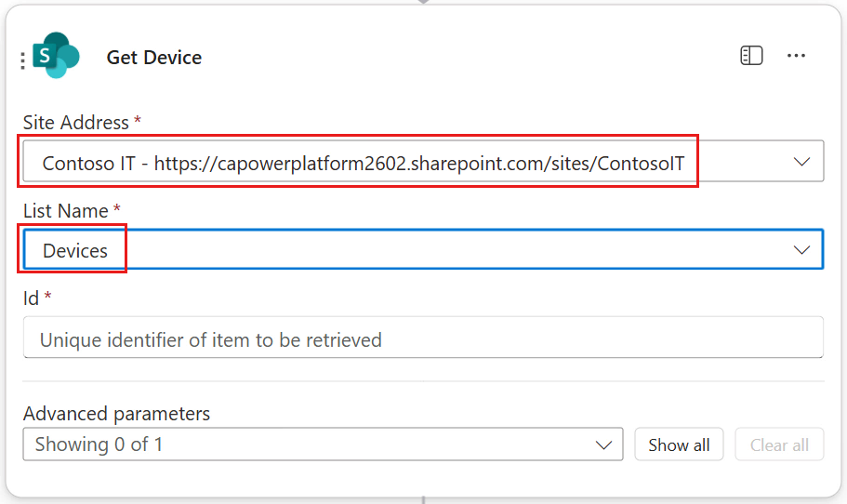Viewport: 847px width, 504px height.
Task: Click the Show all button
Action: (679, 444)
